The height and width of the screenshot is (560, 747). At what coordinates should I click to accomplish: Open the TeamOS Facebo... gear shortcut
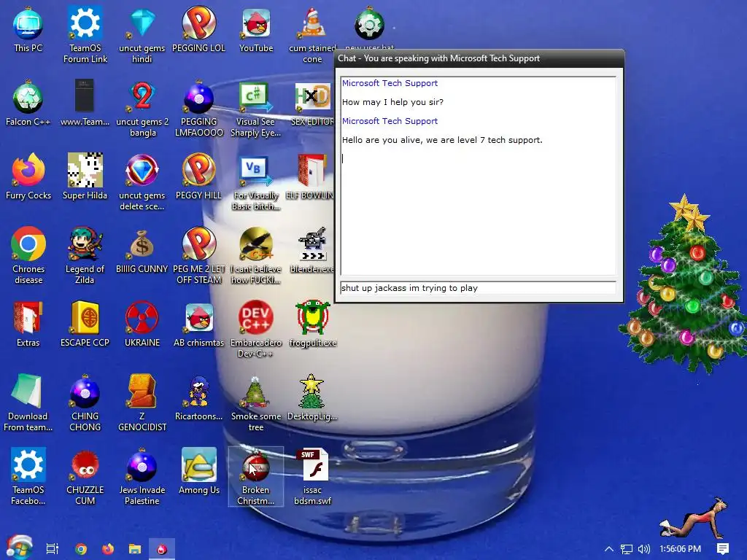click(x=28, y=476)
